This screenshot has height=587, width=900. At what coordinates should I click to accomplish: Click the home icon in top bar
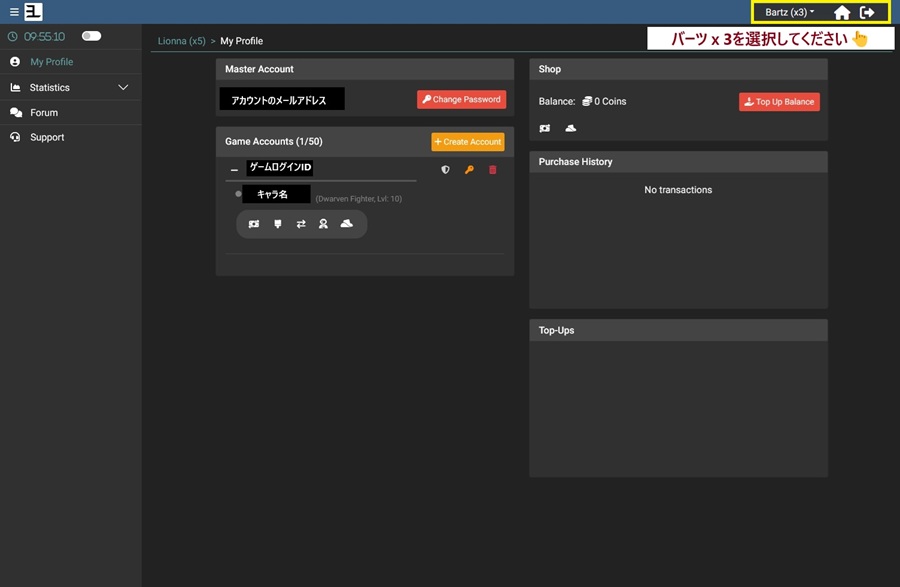pos(842,13)
